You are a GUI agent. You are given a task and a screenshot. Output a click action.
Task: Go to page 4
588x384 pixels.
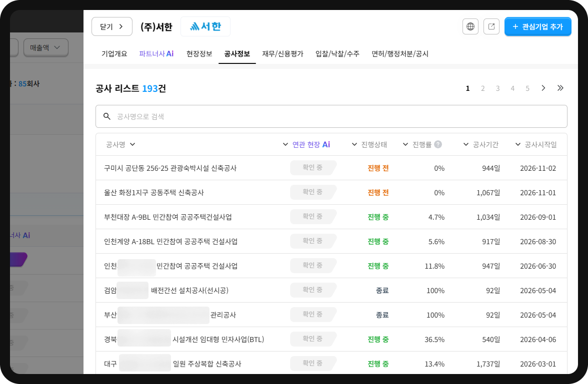pos(512,88)
